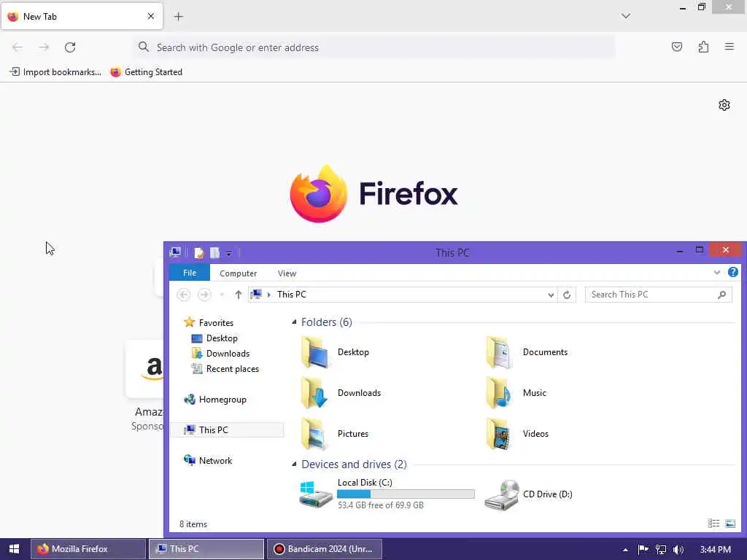Image resolution: width=747 pixels, height=560 pixels.
Task: Open Firefox Extensions puzzle icon
Action: pos(703,47)
